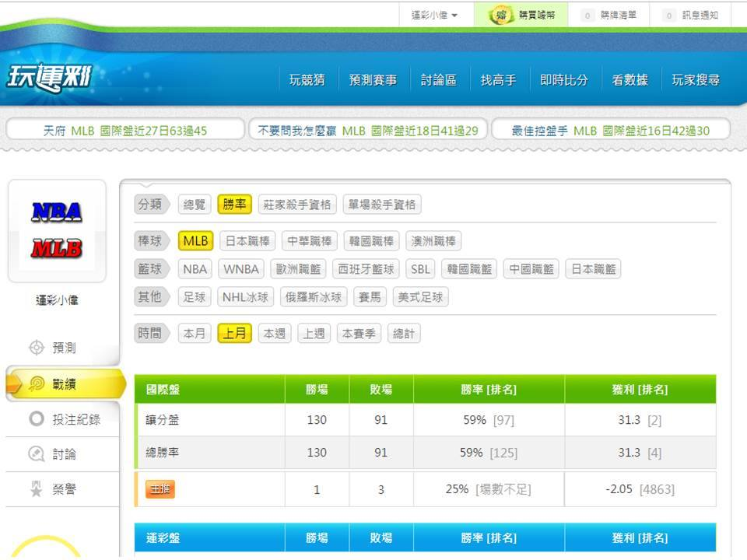
Task: Select the 歐洲職籃 filter
Action: (x=298, y=268)
